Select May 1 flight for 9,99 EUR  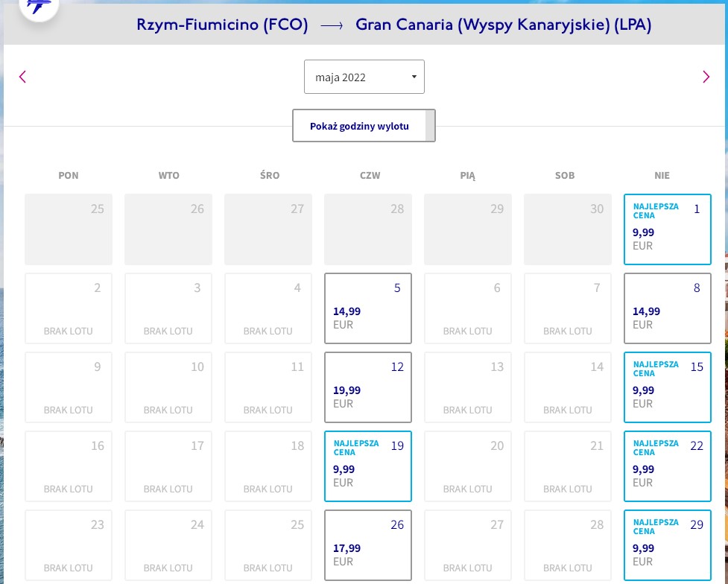(667, 229)
